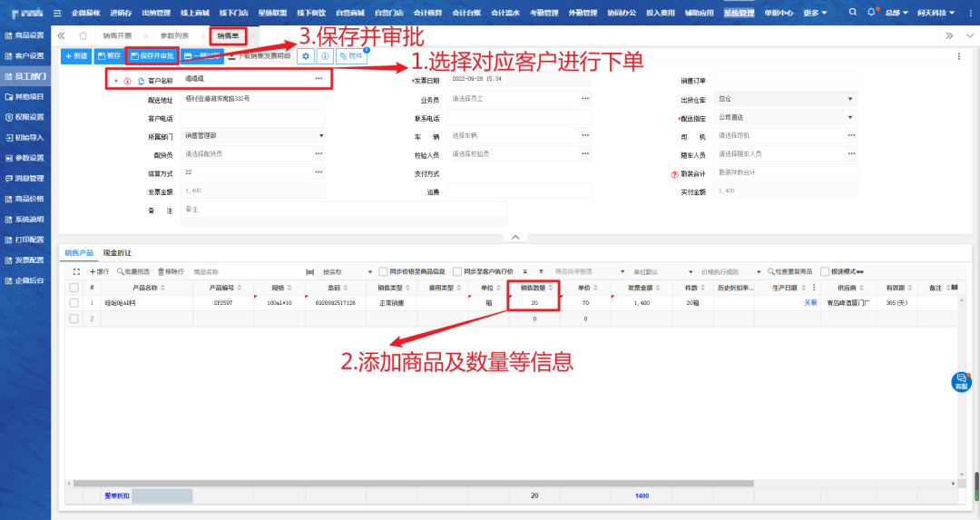Click the search magnifier icon in top bar
Image resolution: width=980 pixels, height=520 pixels.
click(x=854, y=13)
